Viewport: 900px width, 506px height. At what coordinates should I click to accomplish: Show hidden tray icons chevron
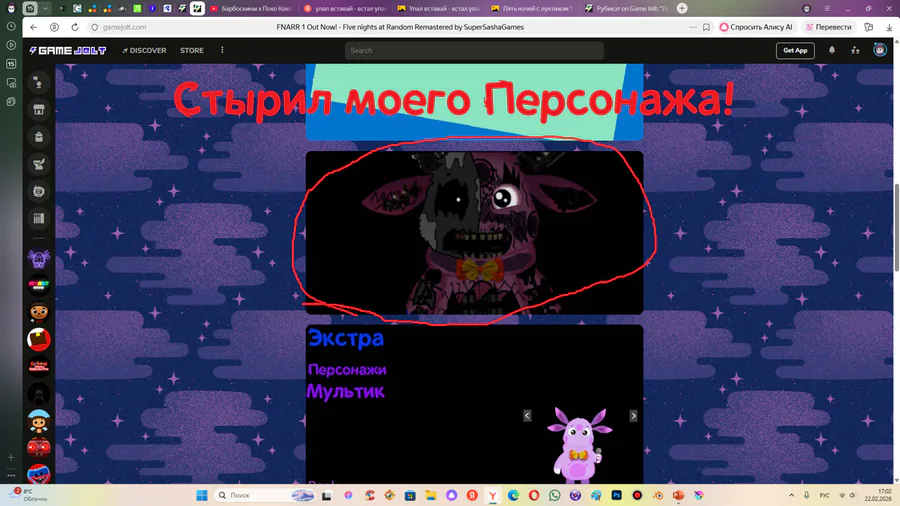[792, 495]
